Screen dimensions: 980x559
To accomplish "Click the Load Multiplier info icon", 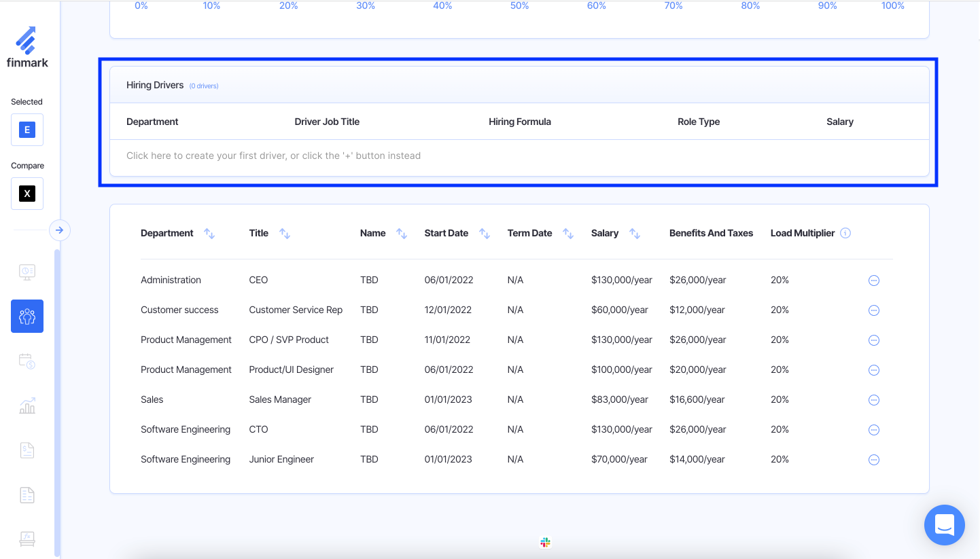I will coord(845,233).
